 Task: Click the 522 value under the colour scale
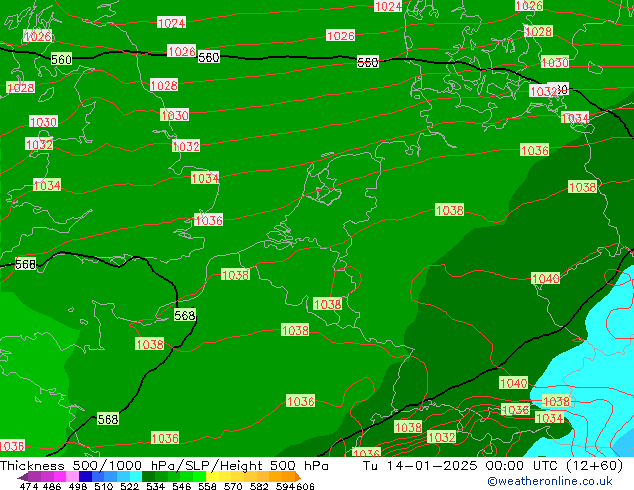click(129, 486)
